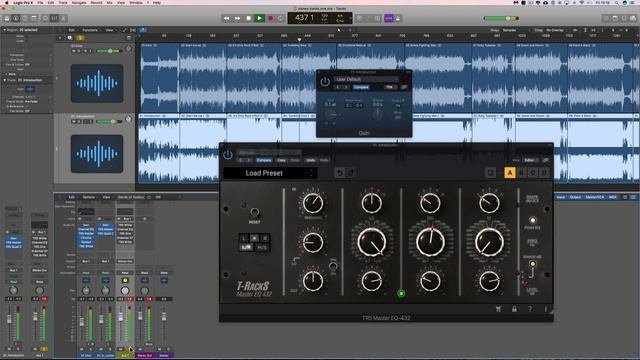Click the copy-settings icon left of slot A
This screenshot has width=640, height=360.
[491, 173]
